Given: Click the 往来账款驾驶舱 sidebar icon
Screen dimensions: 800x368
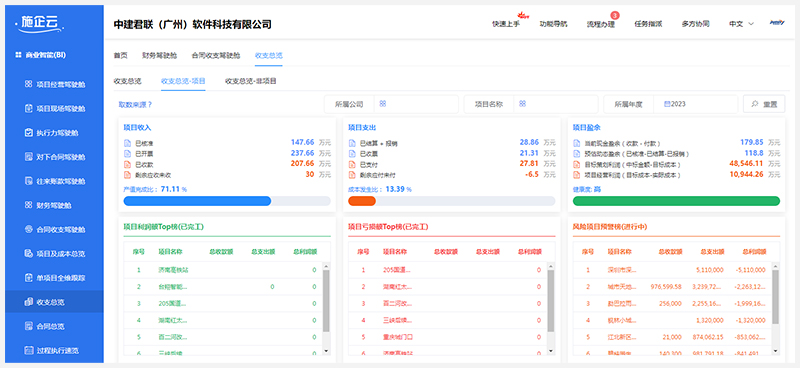Looking at the screenshot, I should [x=29, y=181].
